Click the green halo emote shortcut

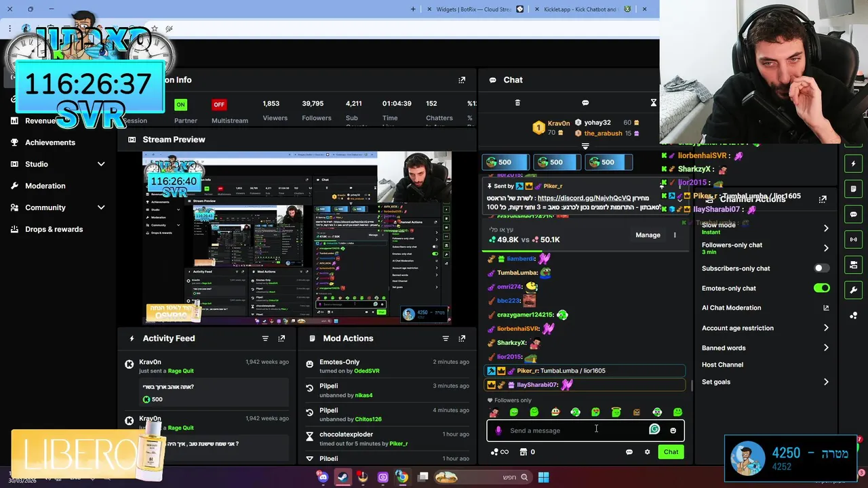pyautogui.click(x=616, y=412)
